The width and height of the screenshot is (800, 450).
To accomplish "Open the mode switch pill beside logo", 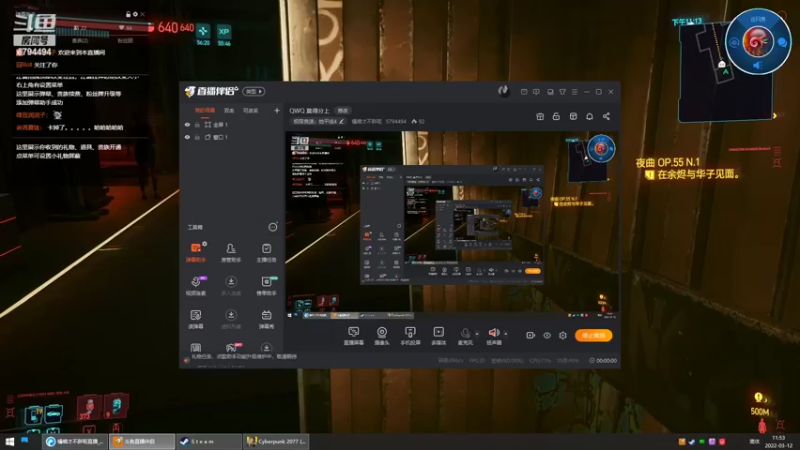I will click(x=254, y=91).
